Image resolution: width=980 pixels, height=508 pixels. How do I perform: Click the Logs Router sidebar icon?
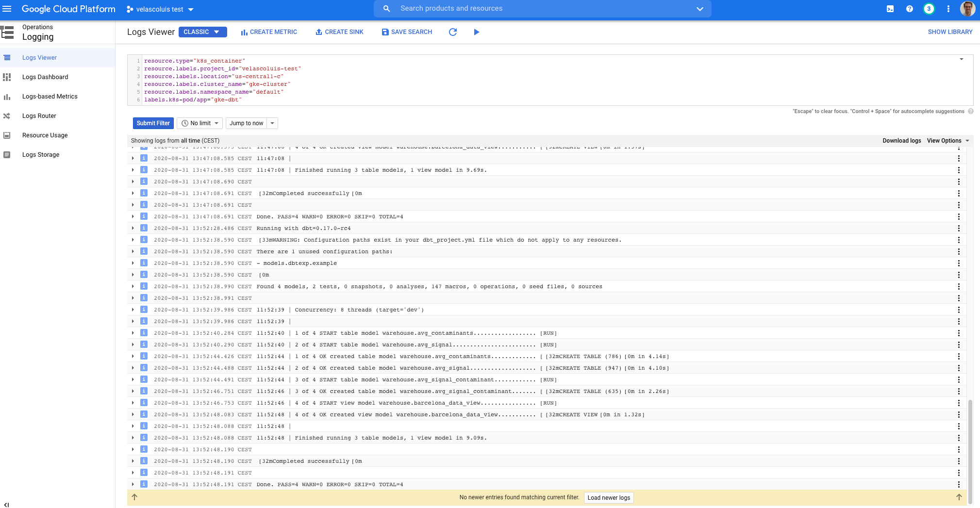(7, 116)
